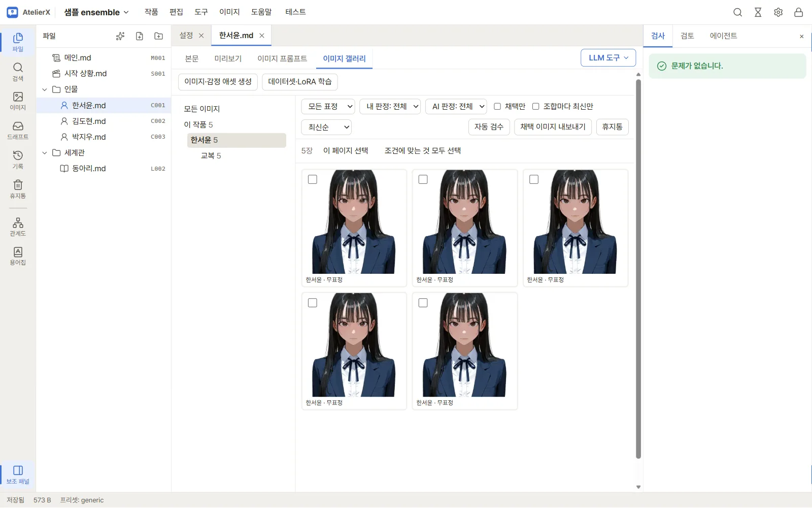Click the hourglass icon in top bar
The image size is (812, 508).
[758, 12]
